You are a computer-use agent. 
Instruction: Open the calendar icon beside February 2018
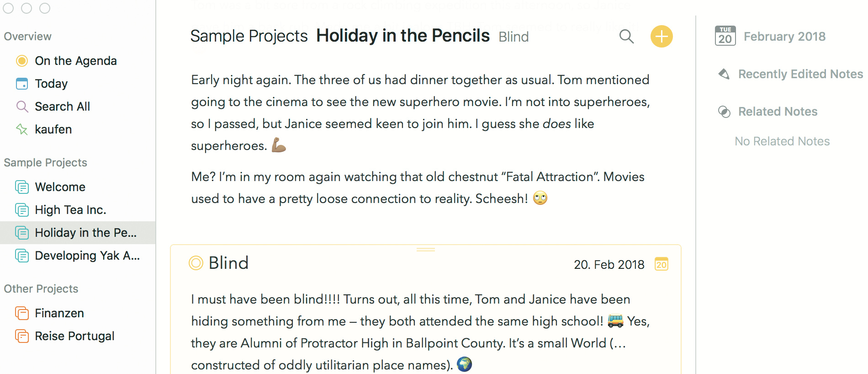(725, 36)
